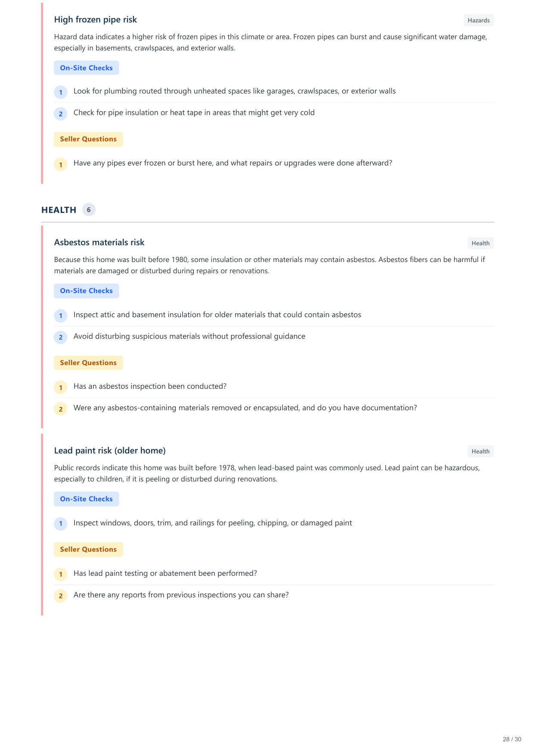Click badge 2 beside the avoid disturbing suspicious materials check
The height and width of the screenshot is (756, 535).
61,337
